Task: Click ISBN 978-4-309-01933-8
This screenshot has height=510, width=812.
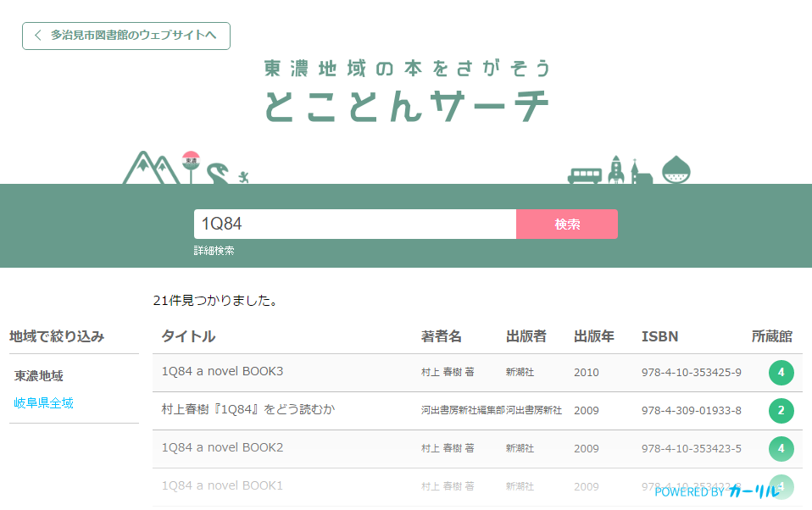Action: [x=692, y=411]
